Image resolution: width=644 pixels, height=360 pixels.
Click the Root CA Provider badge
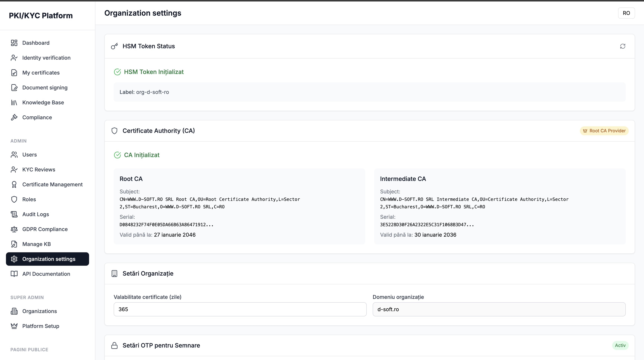point(604,130)
